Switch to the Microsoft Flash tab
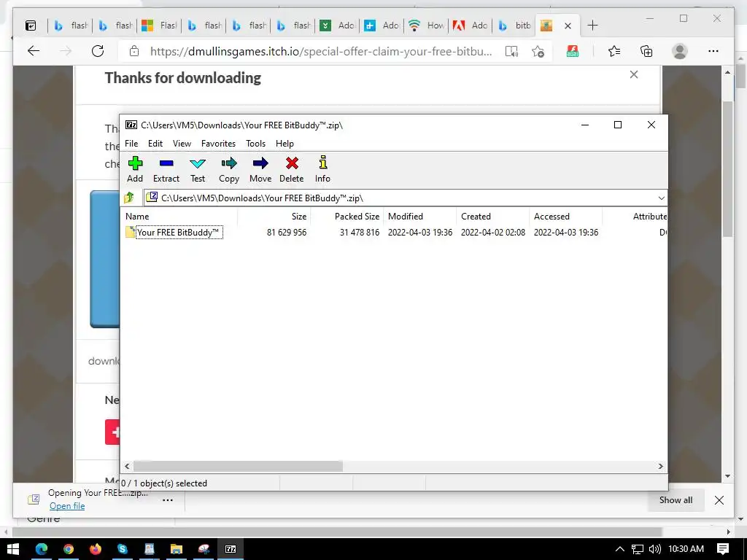 coord(160,26)
